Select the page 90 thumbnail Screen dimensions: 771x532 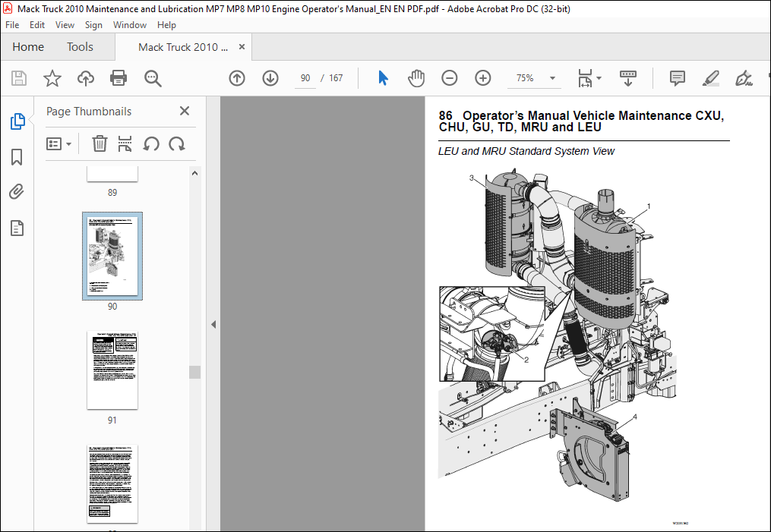112,256
